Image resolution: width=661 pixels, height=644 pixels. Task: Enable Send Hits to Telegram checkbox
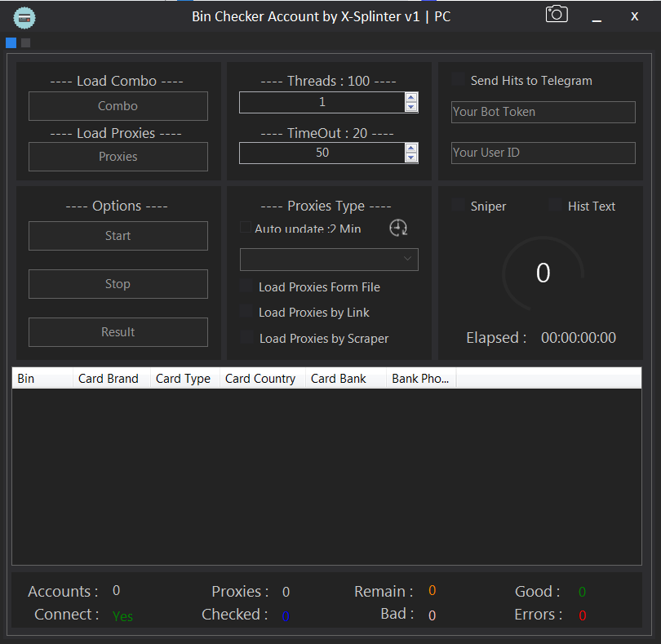coord(459,80)
